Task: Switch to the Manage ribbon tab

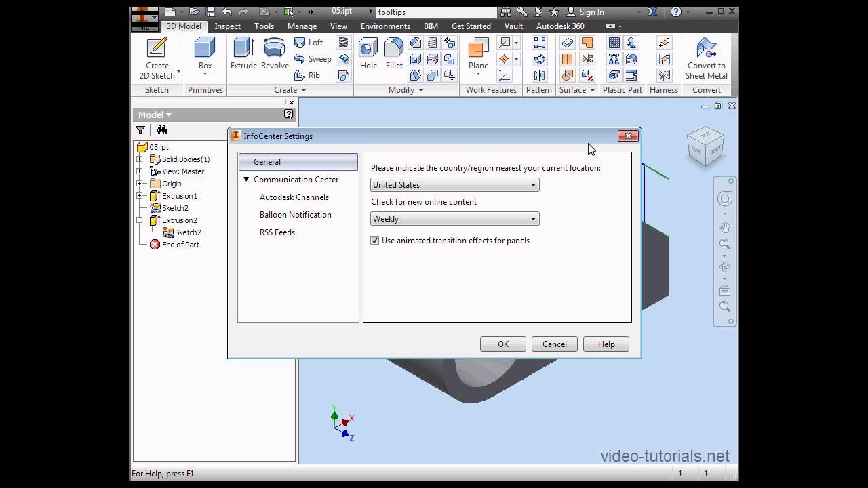Action: tap(302, 26)
